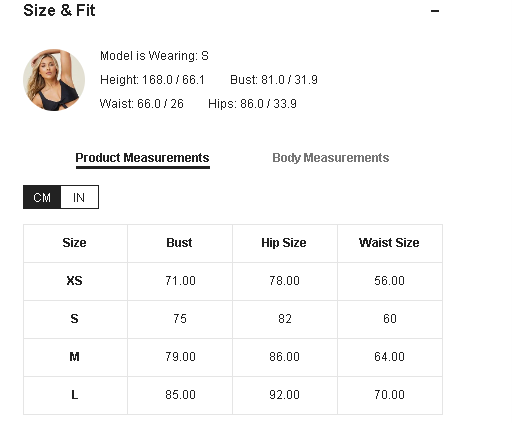Click the L waist value 70.00
This screenshot has height=423, width=512.
pyautogui.click(x=389, y=395)
